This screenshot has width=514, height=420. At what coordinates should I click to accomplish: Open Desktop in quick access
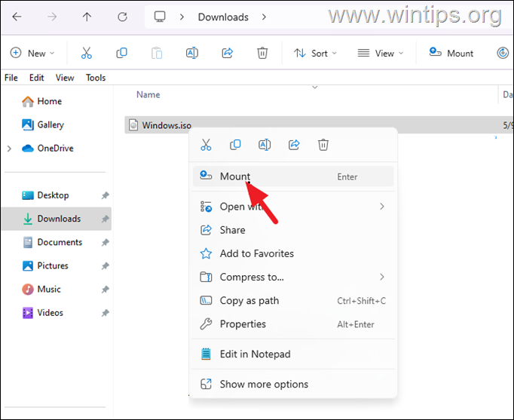[x=45, y=195]
